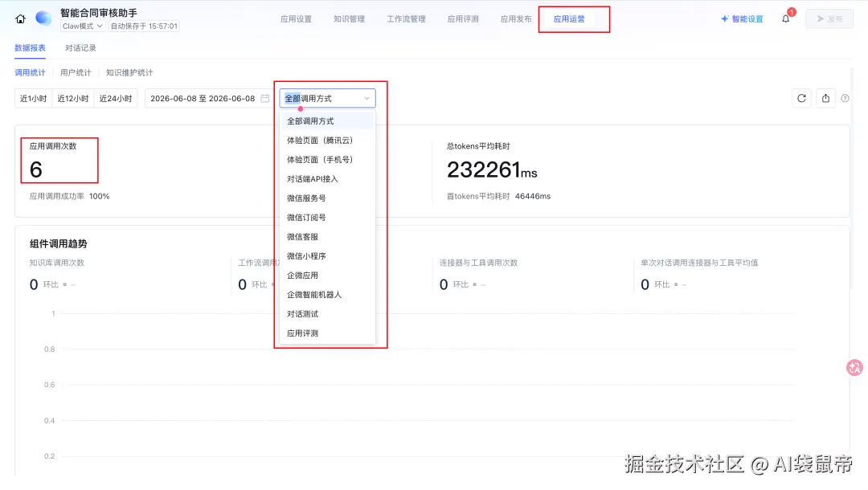
Task: Select the 用户统计 sub-tab
Action: click(x=76, y=72)
